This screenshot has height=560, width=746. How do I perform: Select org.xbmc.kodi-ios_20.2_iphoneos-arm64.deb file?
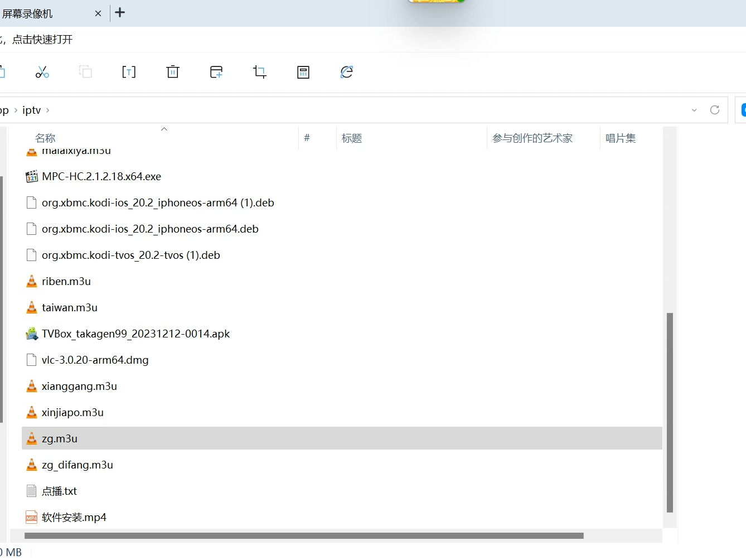tap(150, 229)
